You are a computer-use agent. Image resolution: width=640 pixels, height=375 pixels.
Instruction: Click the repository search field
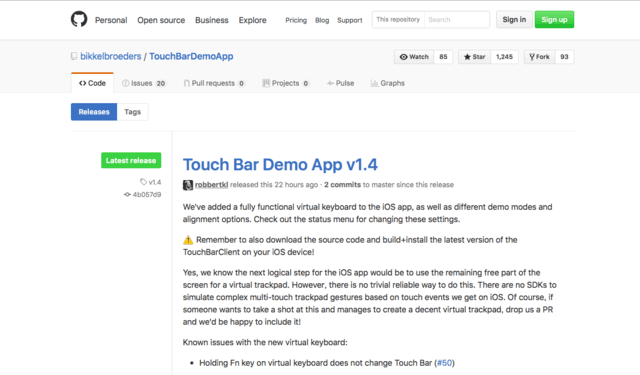[456, 20]
